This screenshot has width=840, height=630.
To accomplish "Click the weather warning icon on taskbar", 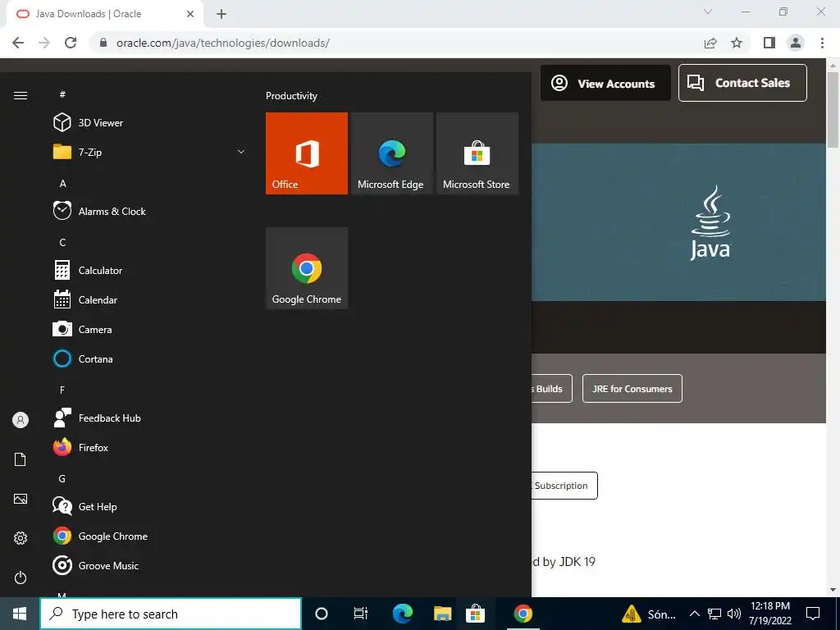I will (x=632, y=614).
